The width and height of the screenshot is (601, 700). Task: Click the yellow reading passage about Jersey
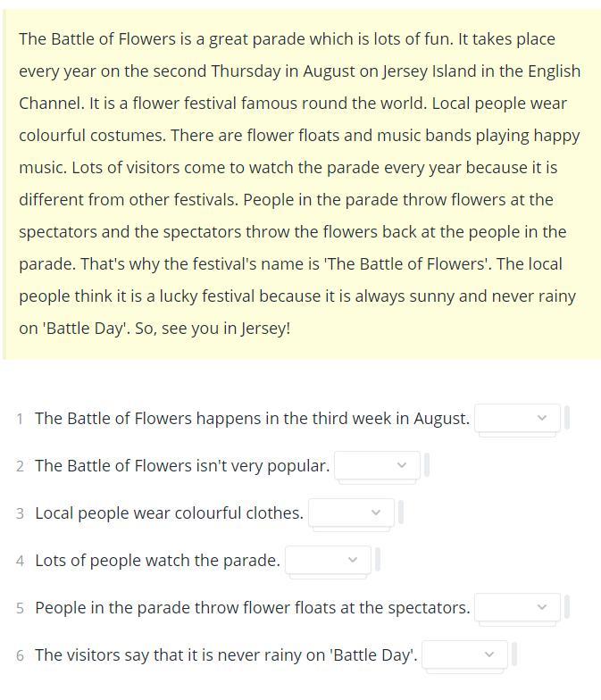pyautogui.click(x=302, y=184)
